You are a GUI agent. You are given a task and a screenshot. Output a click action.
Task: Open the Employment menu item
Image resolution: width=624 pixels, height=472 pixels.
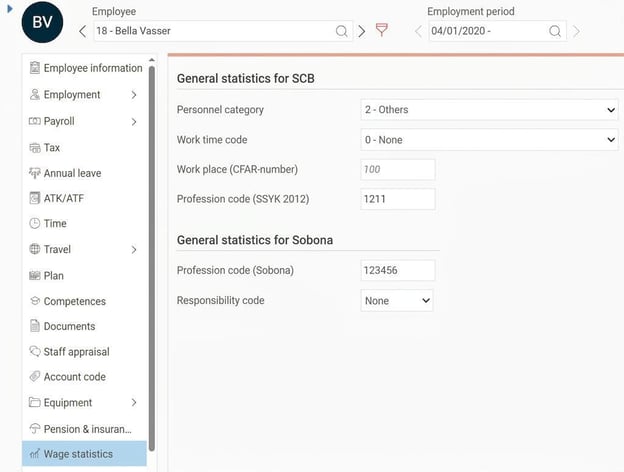[84, 95]
